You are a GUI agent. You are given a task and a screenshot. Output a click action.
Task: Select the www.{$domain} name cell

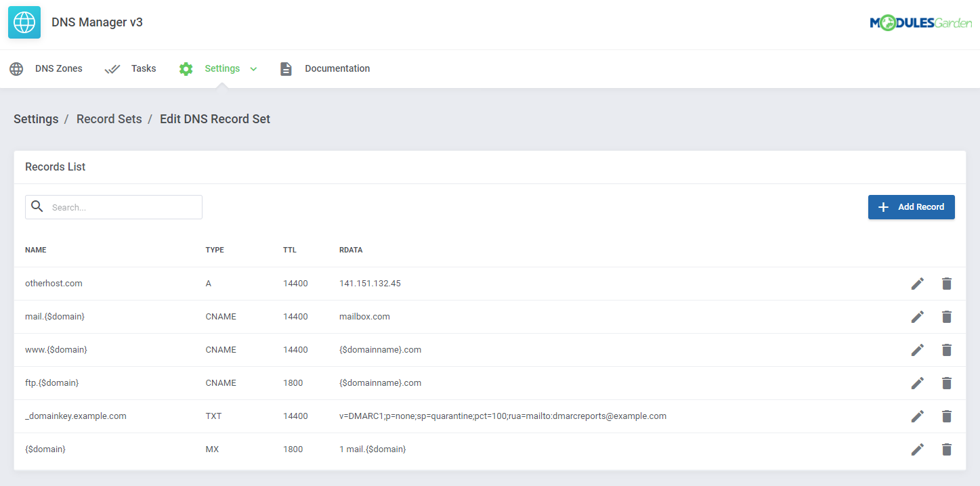pyautogui.click(x=56, y=350)
